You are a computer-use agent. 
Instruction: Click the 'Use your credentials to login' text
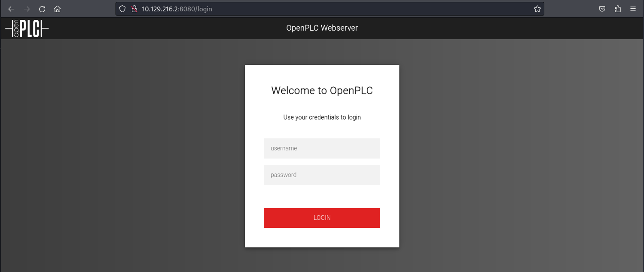point(322,117)
